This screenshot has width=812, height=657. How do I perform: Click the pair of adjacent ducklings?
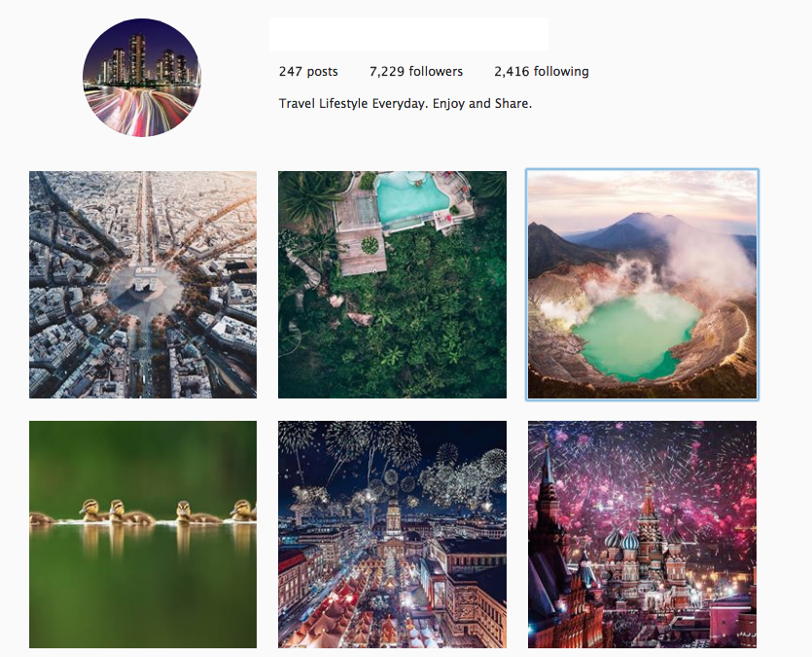tap(115, 511)
